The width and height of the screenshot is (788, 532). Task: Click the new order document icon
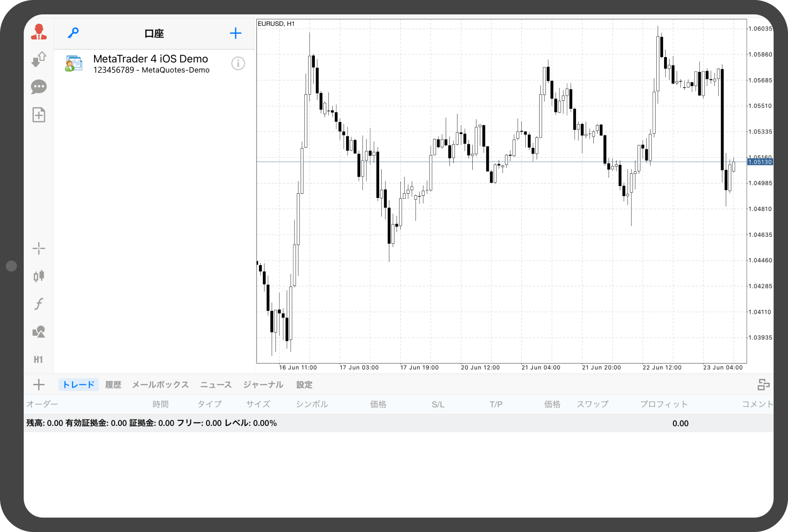coord(39,115)
